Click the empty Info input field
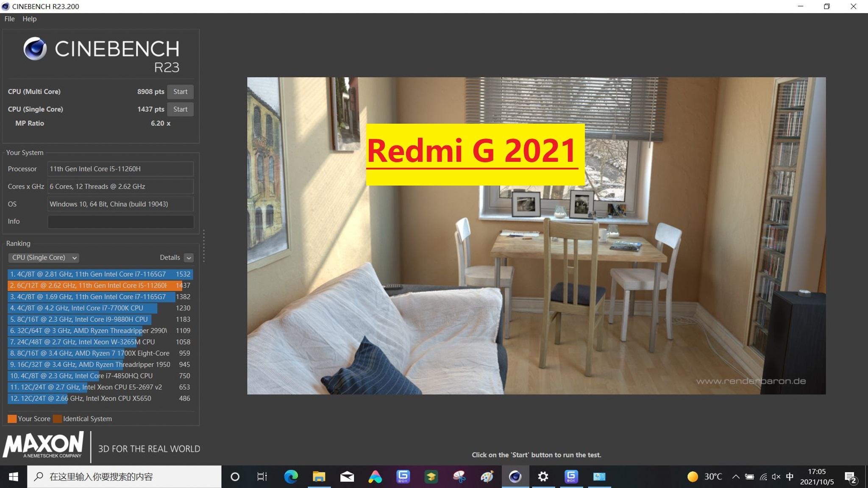 coord(120,222)
